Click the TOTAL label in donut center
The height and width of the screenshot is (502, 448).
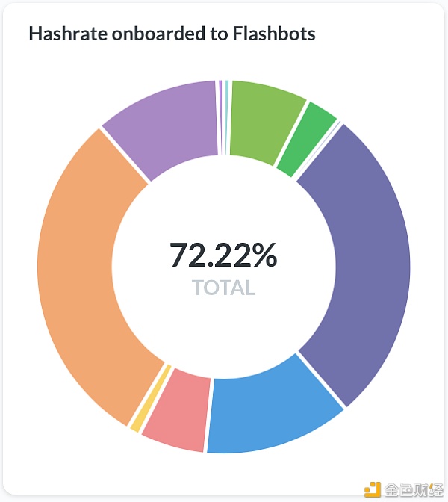point(224,288)
